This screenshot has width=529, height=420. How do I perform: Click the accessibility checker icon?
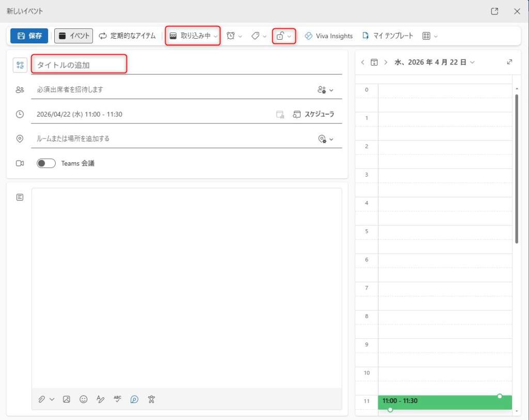click(151, 399)
